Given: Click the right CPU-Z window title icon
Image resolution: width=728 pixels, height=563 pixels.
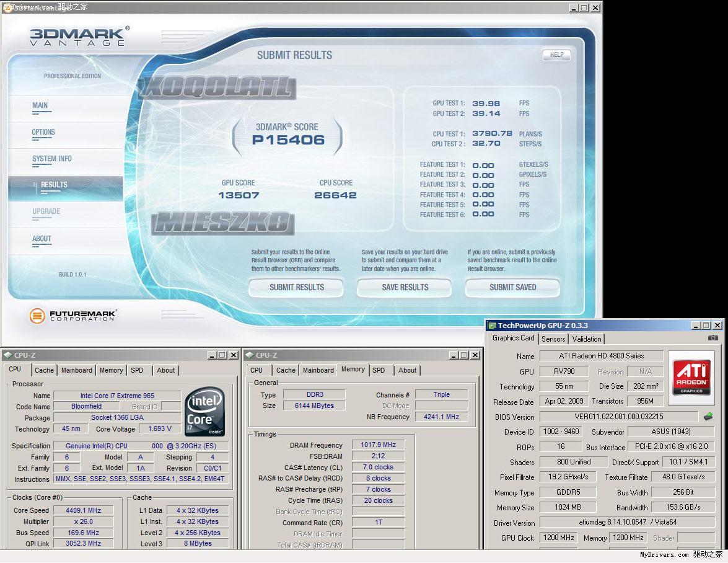Looking at the screenshot, I should pos(250,355).
